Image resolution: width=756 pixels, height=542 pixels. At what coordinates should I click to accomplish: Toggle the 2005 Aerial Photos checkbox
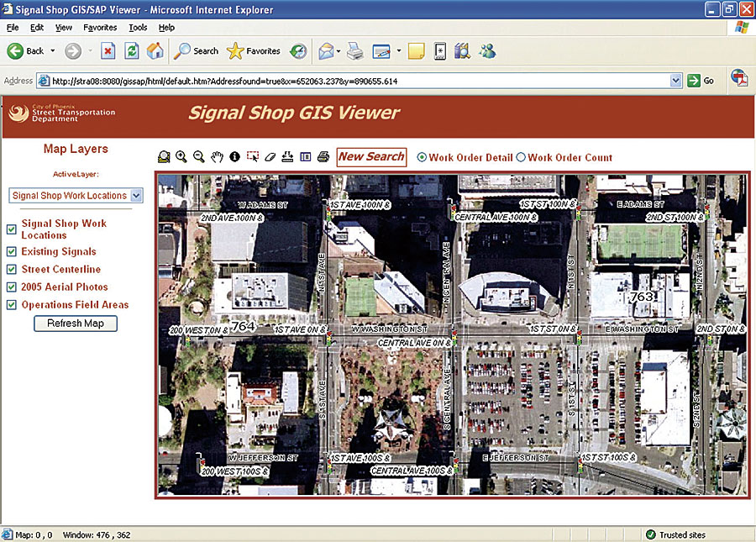click(12, 287)
